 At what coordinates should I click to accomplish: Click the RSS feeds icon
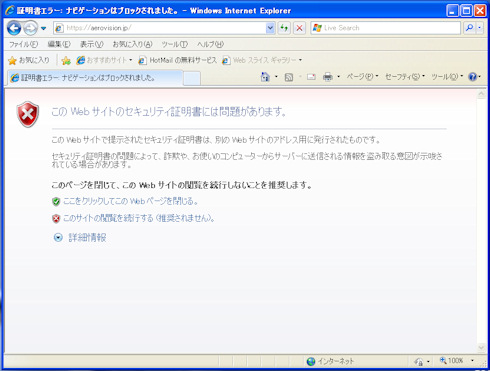[x=289, y=77]
